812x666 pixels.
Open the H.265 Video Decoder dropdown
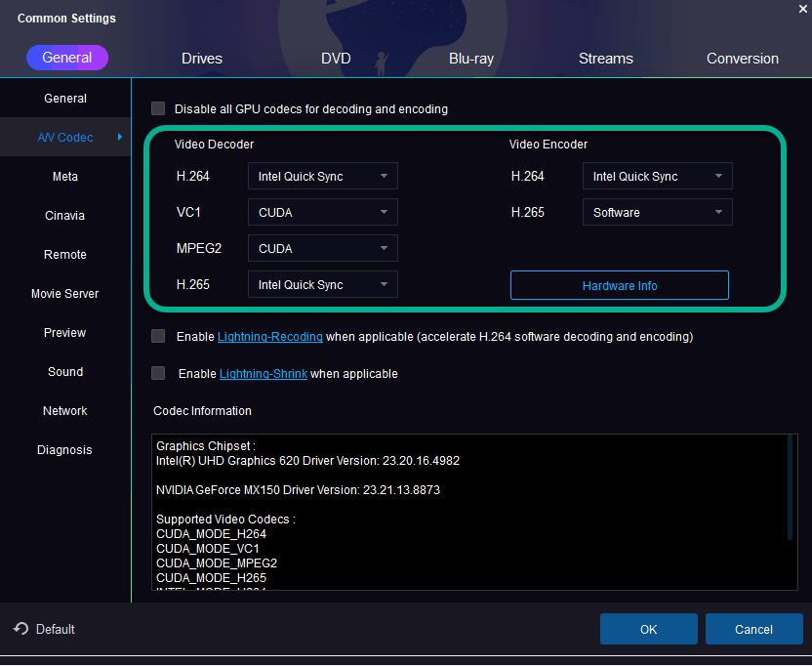pyautogui.click(x=322, y=284)
